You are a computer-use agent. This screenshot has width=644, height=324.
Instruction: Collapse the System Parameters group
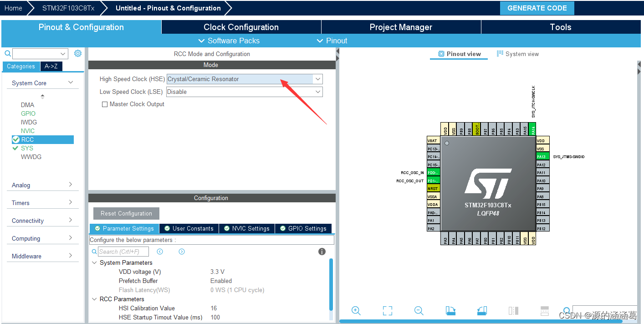click(94, 262)
